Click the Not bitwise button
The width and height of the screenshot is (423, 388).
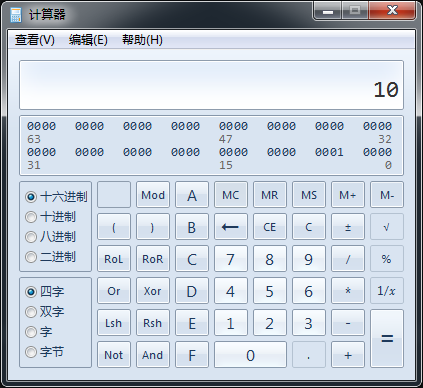tap(114, 355)
